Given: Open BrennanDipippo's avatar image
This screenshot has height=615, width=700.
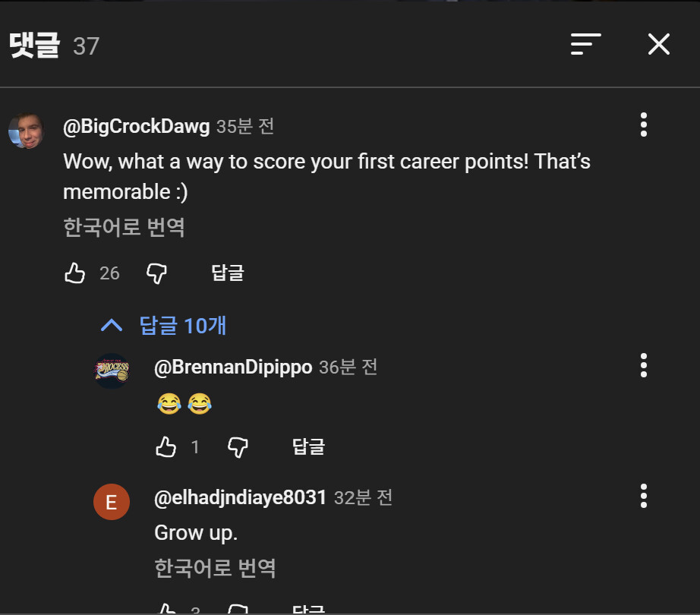Looking at the screenshot, I should coord(112,371).
